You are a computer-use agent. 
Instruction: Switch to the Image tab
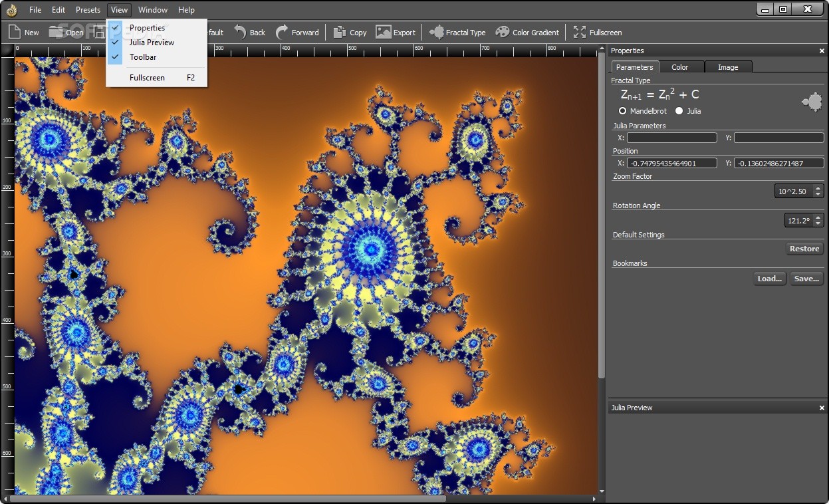728,67
